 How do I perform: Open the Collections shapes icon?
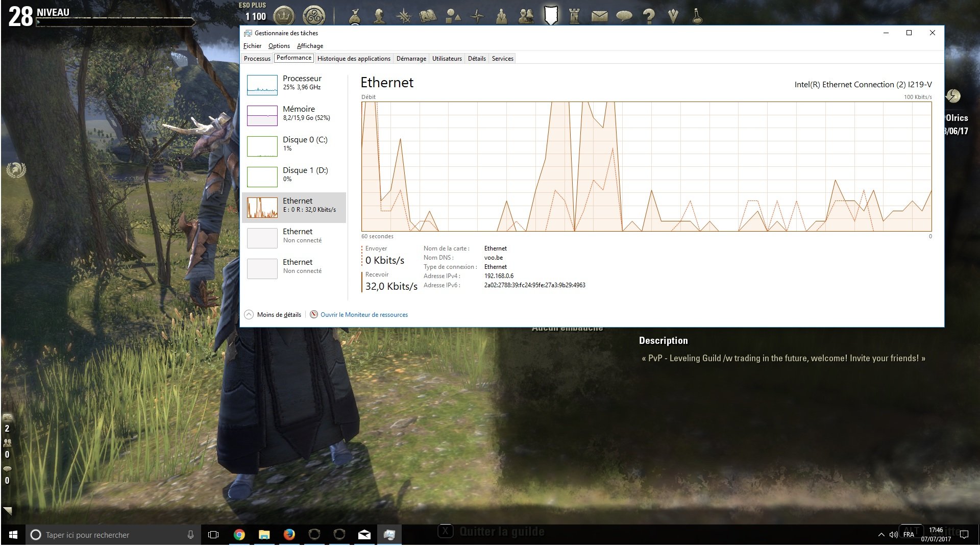coord(453,16)
